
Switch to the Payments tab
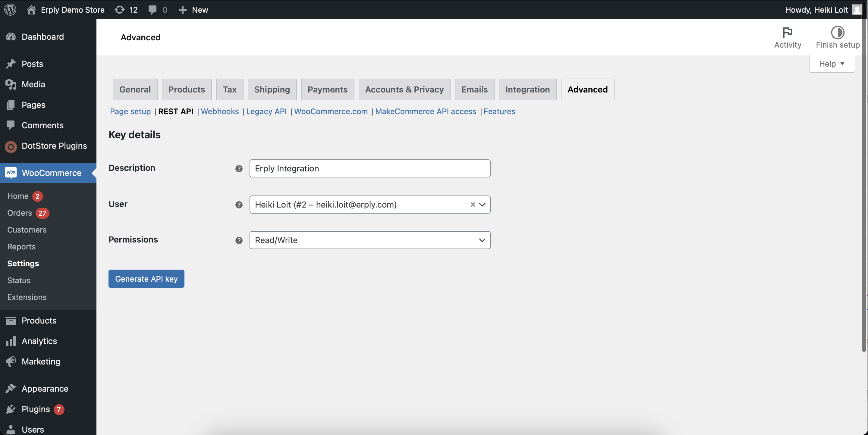pos(327,89)
